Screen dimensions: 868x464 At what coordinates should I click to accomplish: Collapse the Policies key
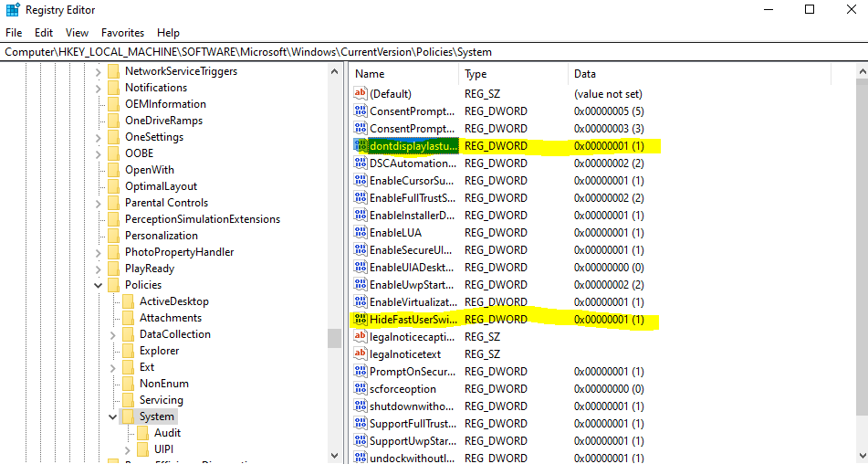click(x=99, y=285)
